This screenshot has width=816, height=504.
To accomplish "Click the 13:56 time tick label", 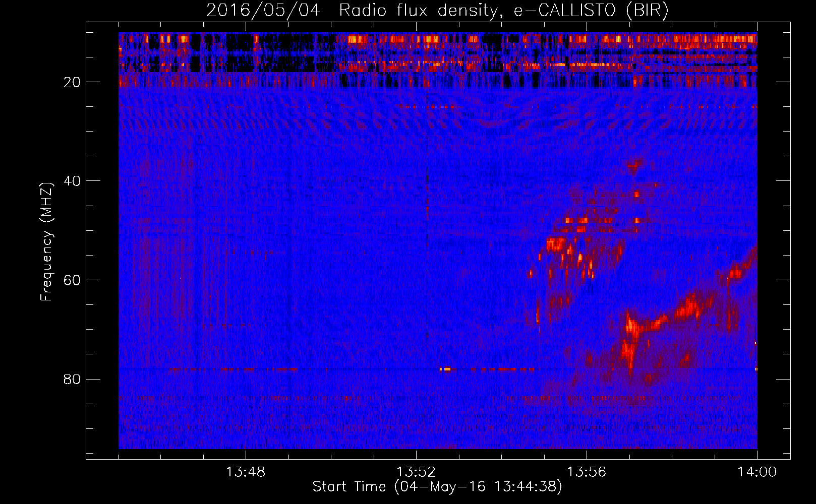I will pos(587,472).
